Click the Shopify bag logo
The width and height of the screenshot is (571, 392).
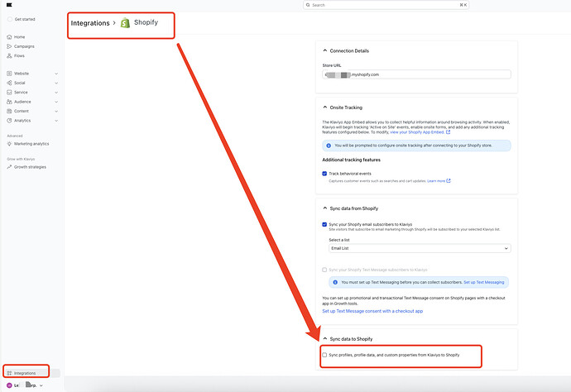point(125,23)
